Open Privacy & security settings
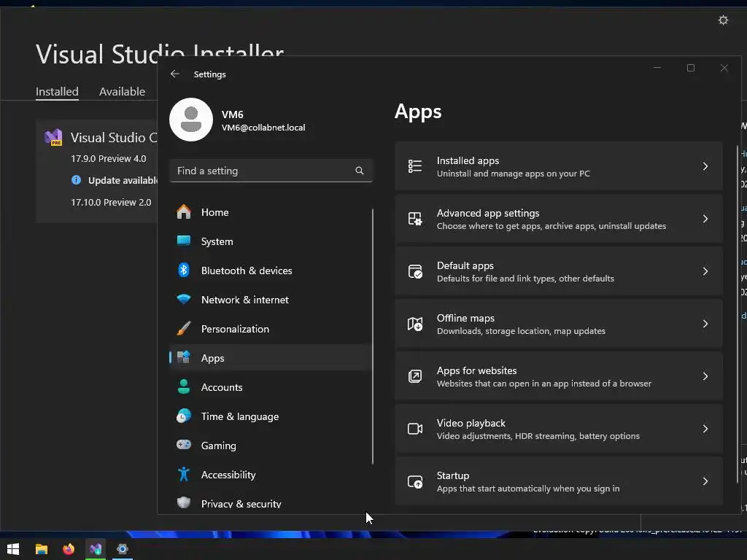This screenshot has width=747, height=560. pyautogui.click(x=271, y=503)
